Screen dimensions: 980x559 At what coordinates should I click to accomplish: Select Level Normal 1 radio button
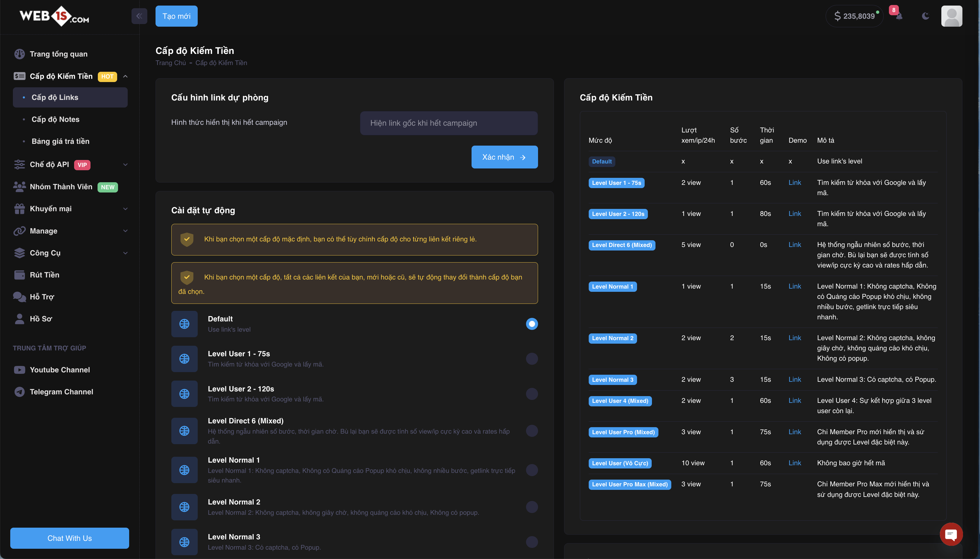(532, 470)
